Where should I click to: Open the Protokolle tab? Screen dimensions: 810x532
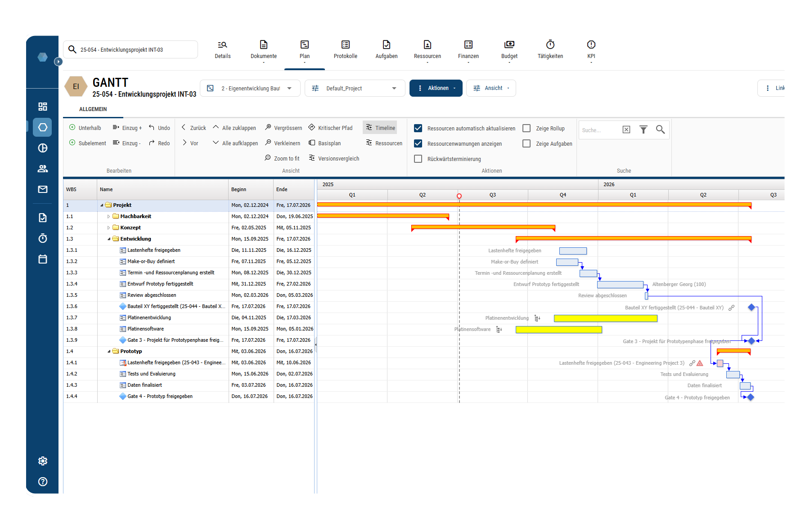click(345, 49)
